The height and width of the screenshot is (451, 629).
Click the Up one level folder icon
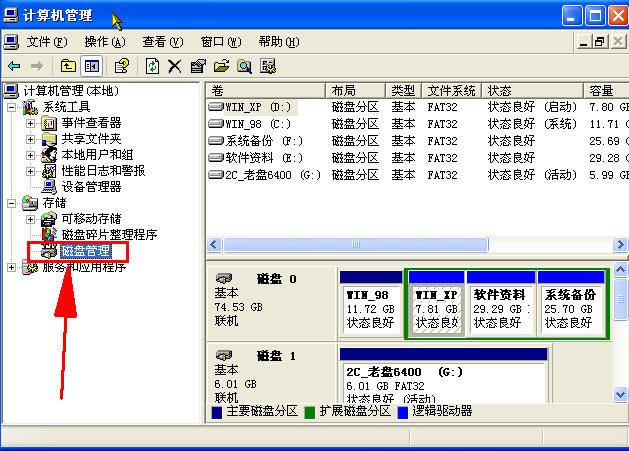68,66
